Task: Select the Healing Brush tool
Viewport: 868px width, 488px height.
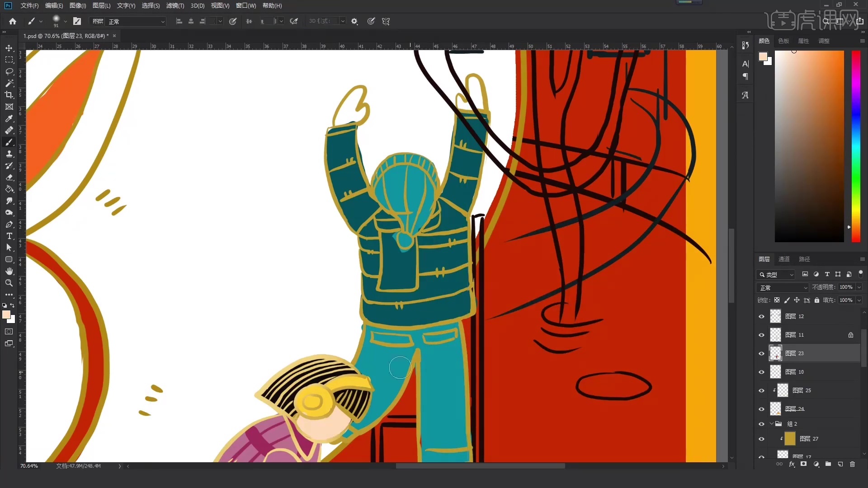Action: pyautogui.click(x=9, y=130)
